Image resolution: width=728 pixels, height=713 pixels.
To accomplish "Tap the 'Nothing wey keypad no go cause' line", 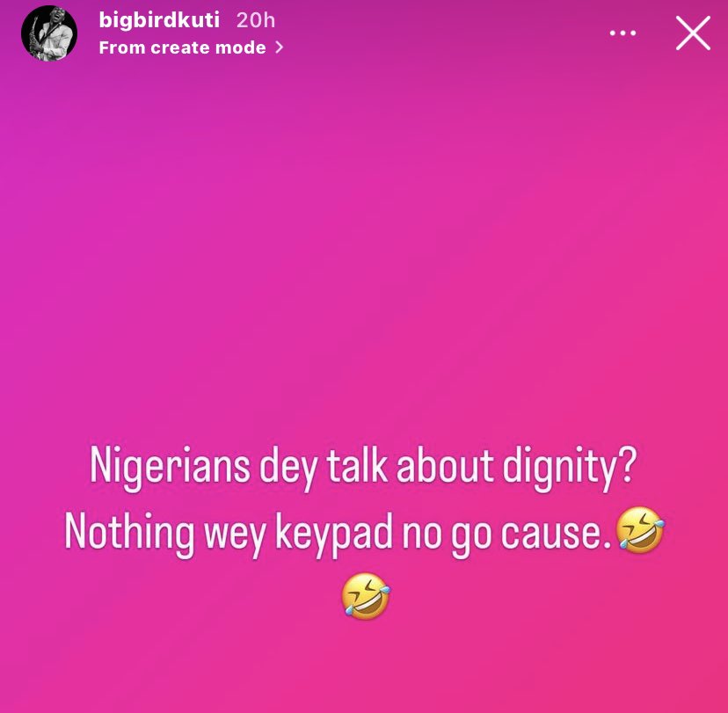I will (338, 534).
